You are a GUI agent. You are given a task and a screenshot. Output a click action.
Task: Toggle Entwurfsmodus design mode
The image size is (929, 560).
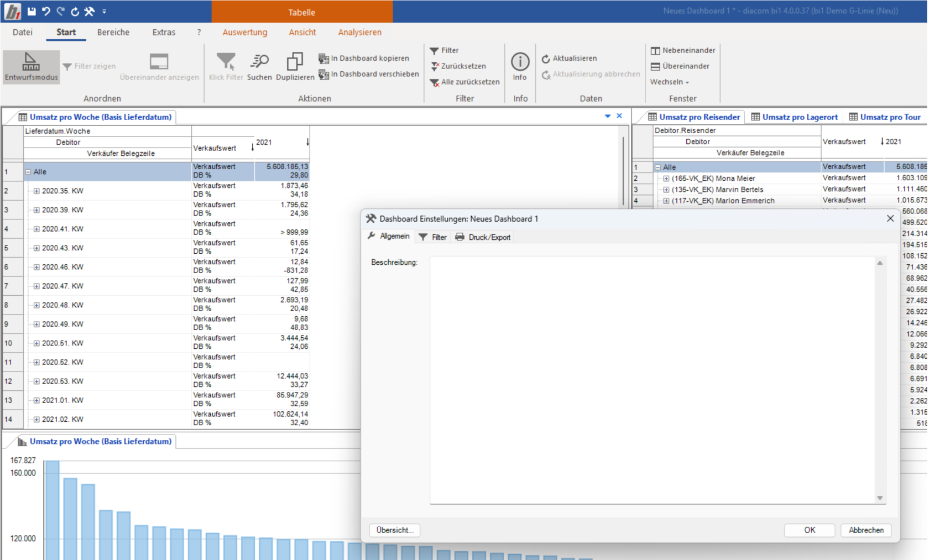pos(31,67)
